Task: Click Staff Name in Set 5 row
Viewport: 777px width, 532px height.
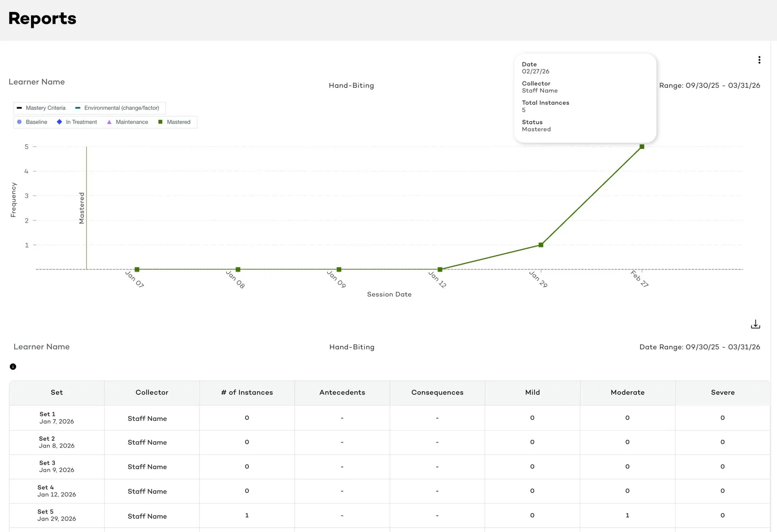Action: point(147,516)
